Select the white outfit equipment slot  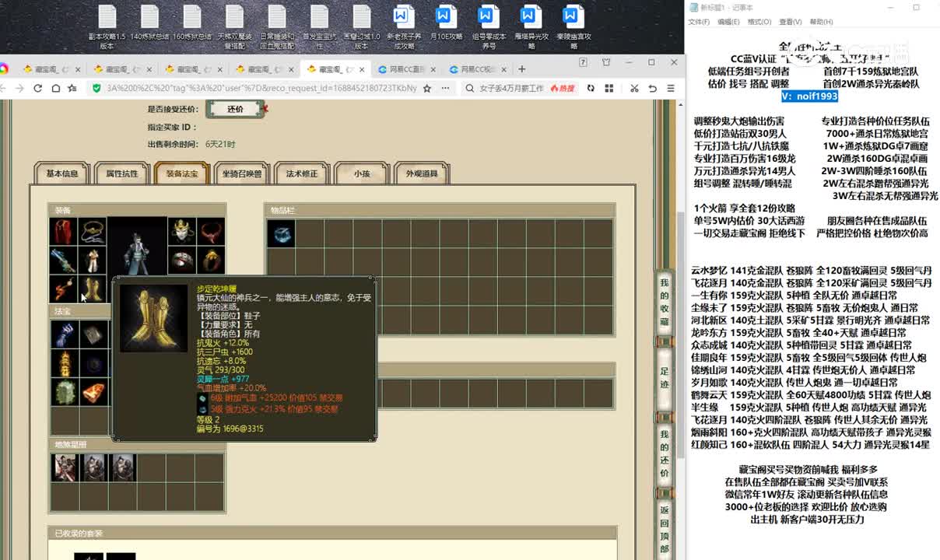click(x=92, y=261)
